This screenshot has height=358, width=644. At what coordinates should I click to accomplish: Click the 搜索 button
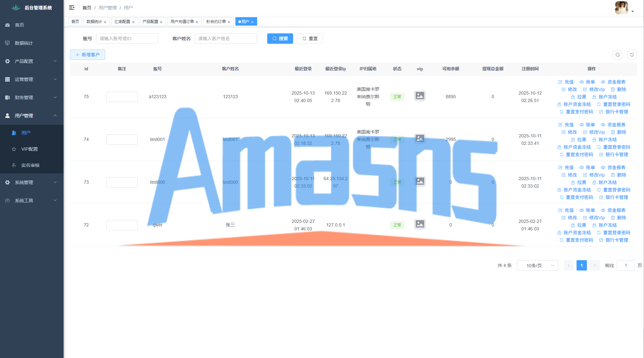[280, 39]
